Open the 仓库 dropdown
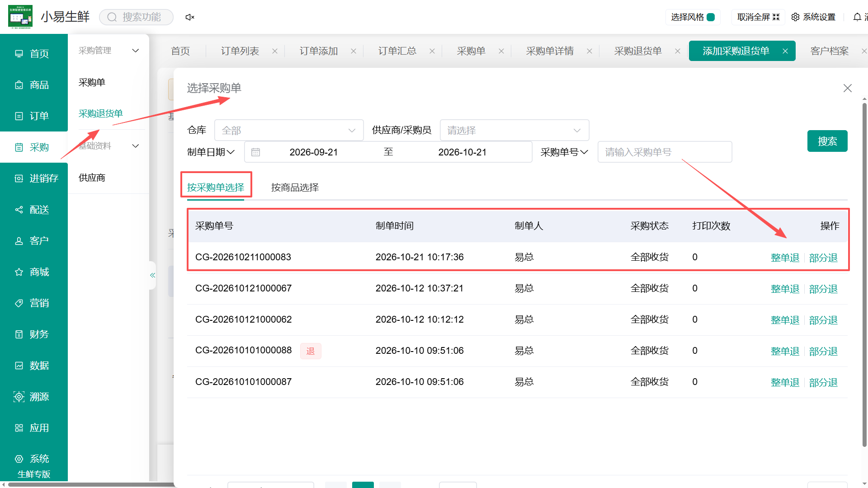 click(289, 130)
